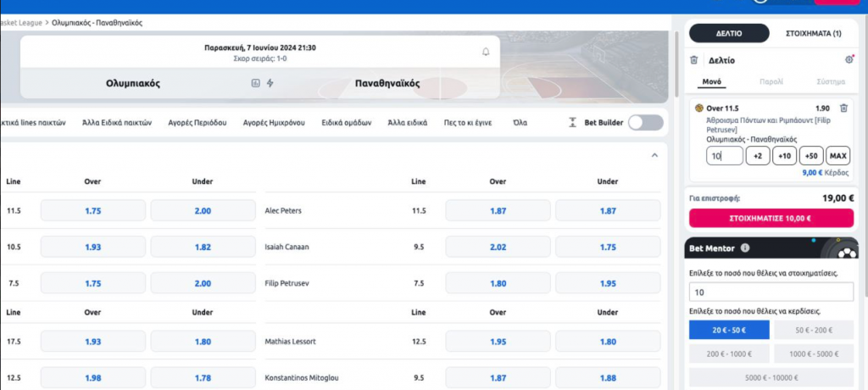Collapse the player lines market section chevron
The image size is (868, 390).
click(653, 155)
